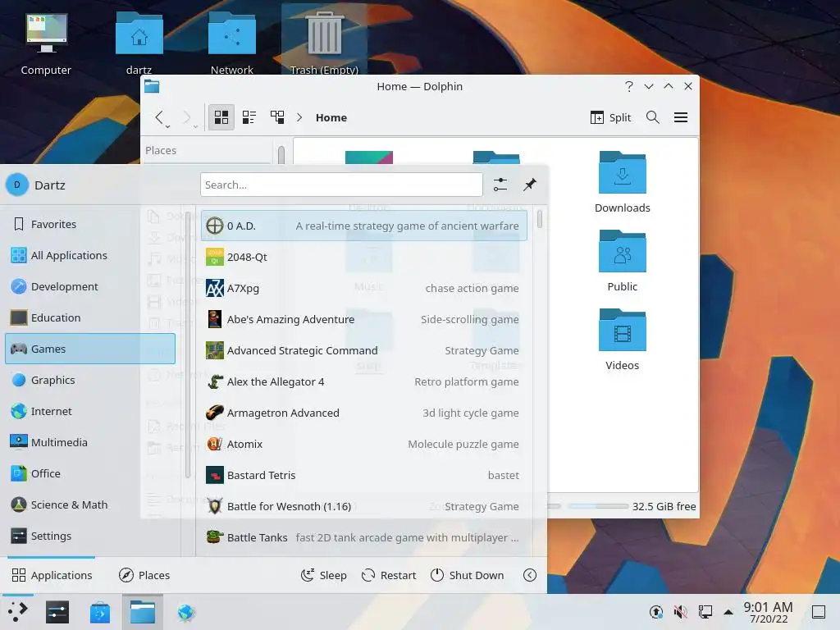Launch Atomix puzzle game
This screenshot has height=630, width=840.
click(x=363, y=444)
